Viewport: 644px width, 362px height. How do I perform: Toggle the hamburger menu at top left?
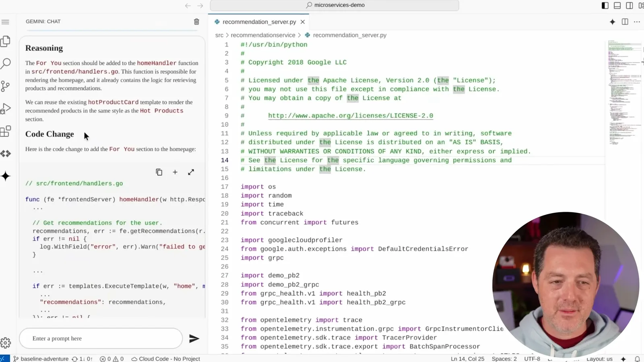pos(5,22)
